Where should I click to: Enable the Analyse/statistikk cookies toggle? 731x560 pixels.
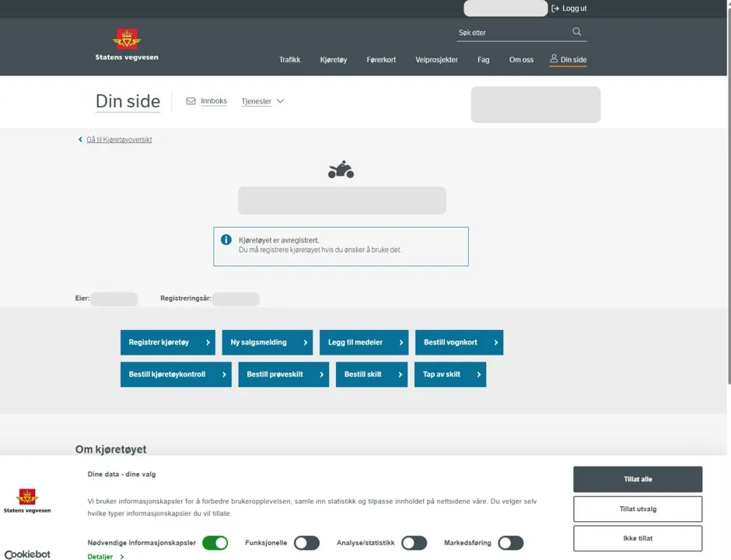414,543
